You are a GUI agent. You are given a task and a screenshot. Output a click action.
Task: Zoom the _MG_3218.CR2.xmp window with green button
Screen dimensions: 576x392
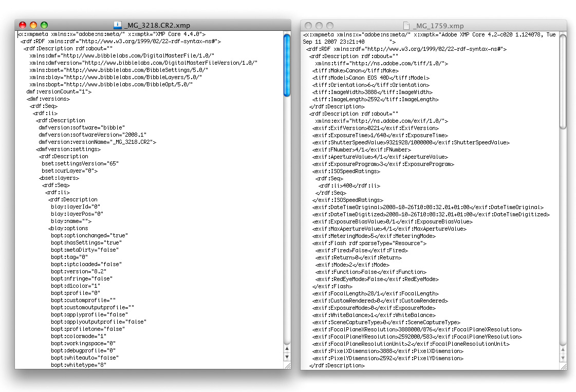tap(44, 25)
